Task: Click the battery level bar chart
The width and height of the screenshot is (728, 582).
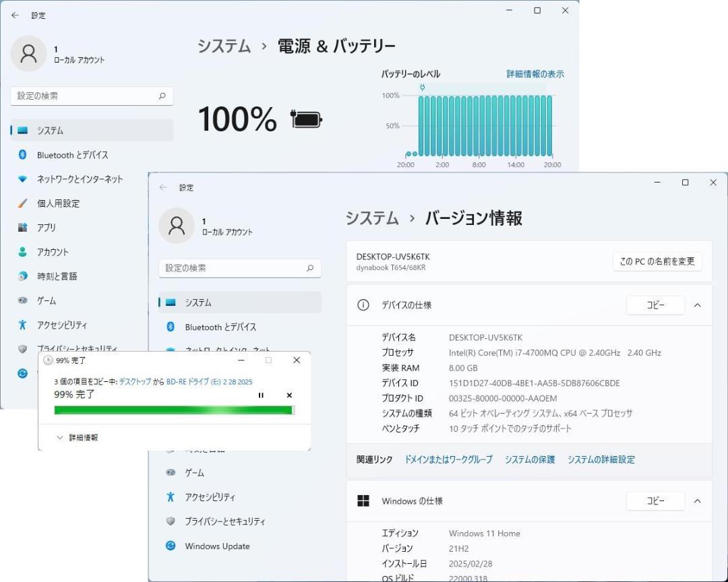Action: pyautogui.click(x=479, y=125)
